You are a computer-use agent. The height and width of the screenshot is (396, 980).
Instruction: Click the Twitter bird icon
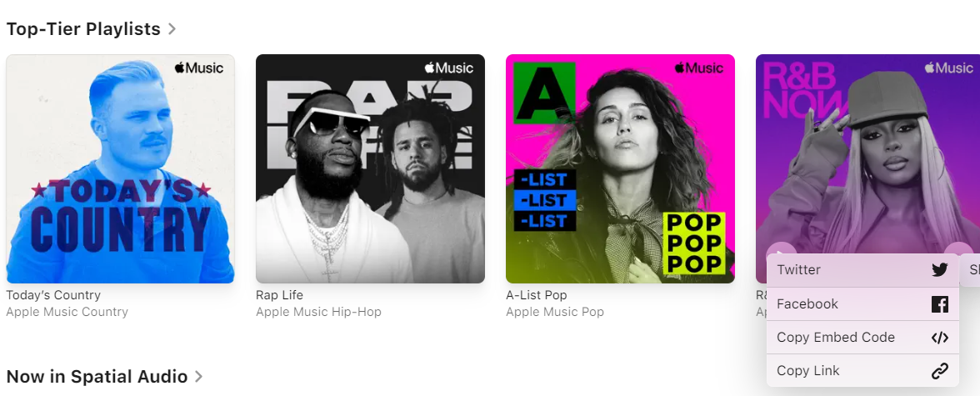pyautogui.click(x=939, y=270)
